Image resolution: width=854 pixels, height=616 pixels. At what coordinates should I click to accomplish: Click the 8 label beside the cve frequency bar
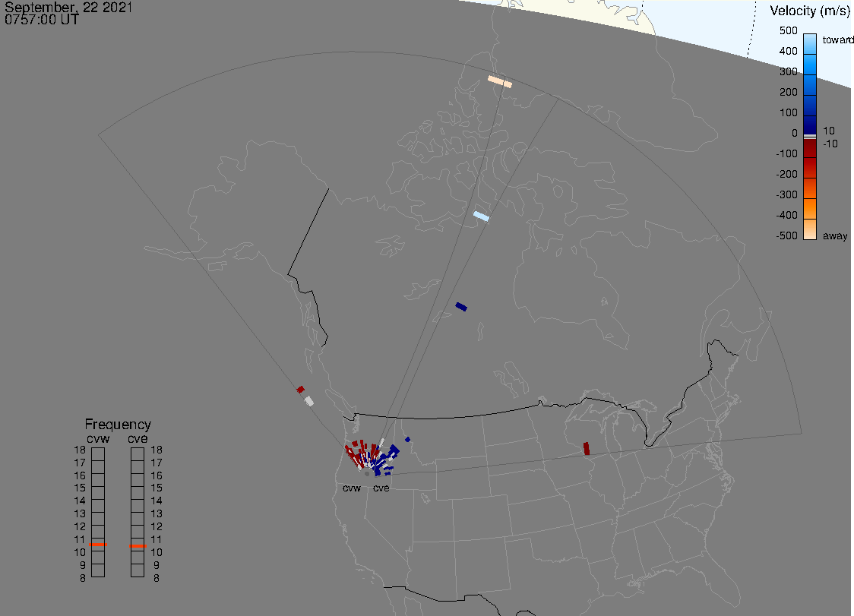(x=157, y=578)
